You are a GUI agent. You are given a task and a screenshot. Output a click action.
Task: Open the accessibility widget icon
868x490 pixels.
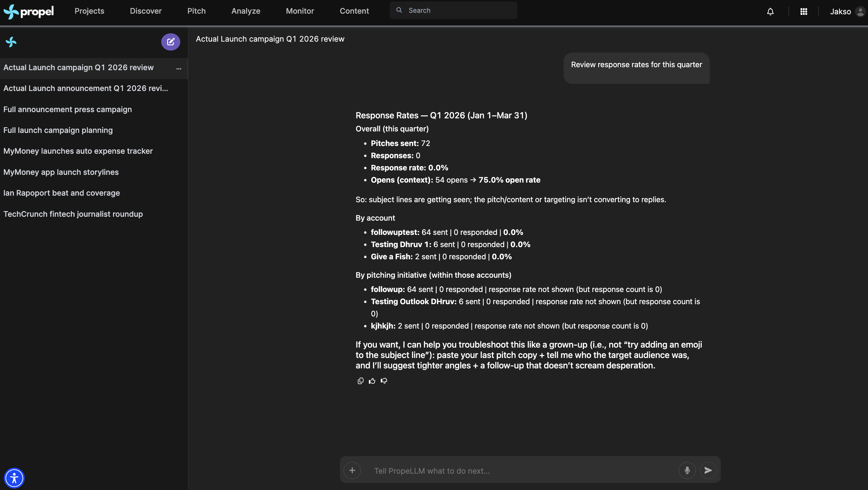pos(14,478)
